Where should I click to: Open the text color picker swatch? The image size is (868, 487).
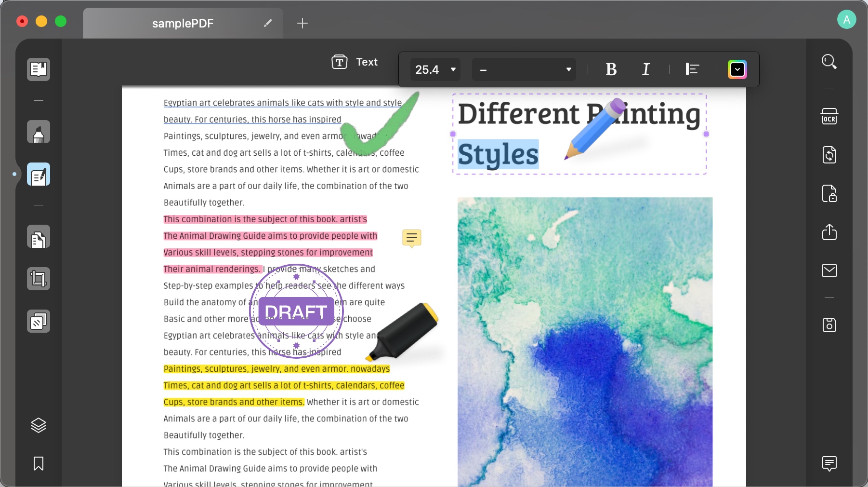(737, 70)
